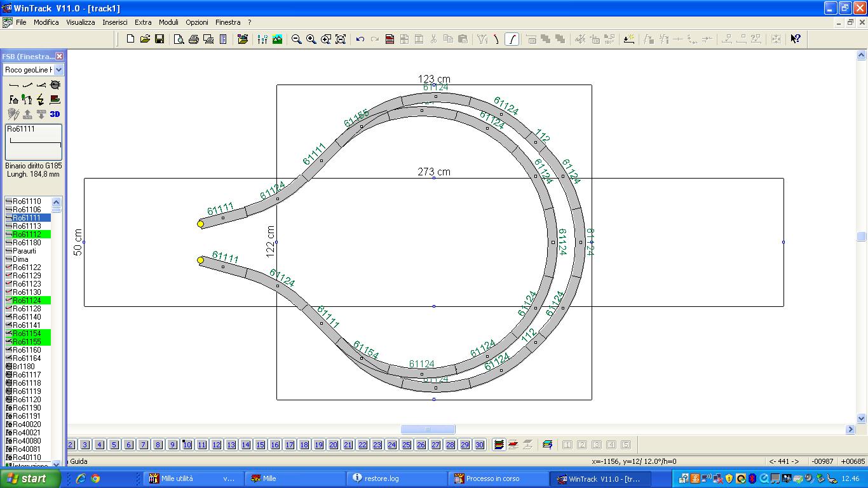Zoom out of the layout view

296,39
